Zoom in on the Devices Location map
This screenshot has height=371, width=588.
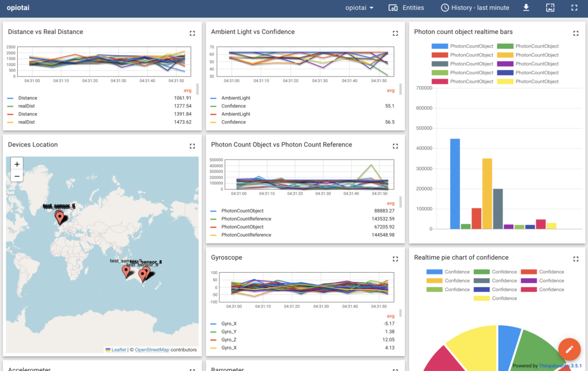coord(17,164)
